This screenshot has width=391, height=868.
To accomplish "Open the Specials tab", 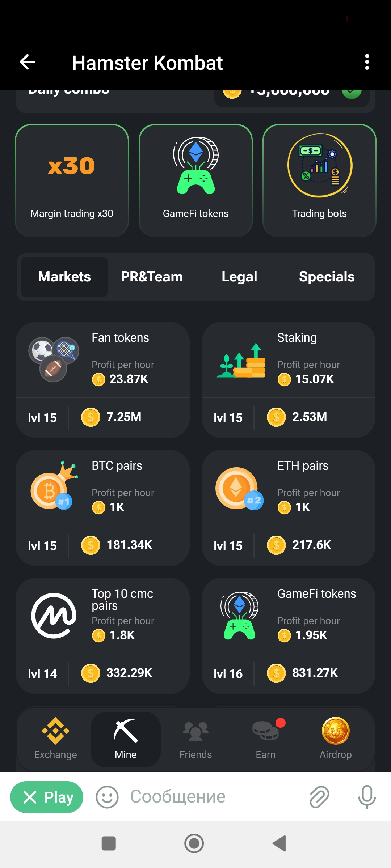I will coord(327,277).
